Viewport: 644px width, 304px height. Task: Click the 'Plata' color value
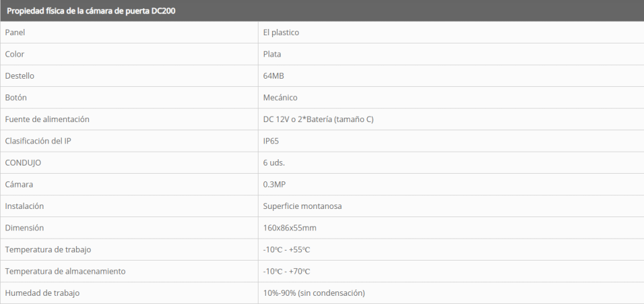pos(272,54)
